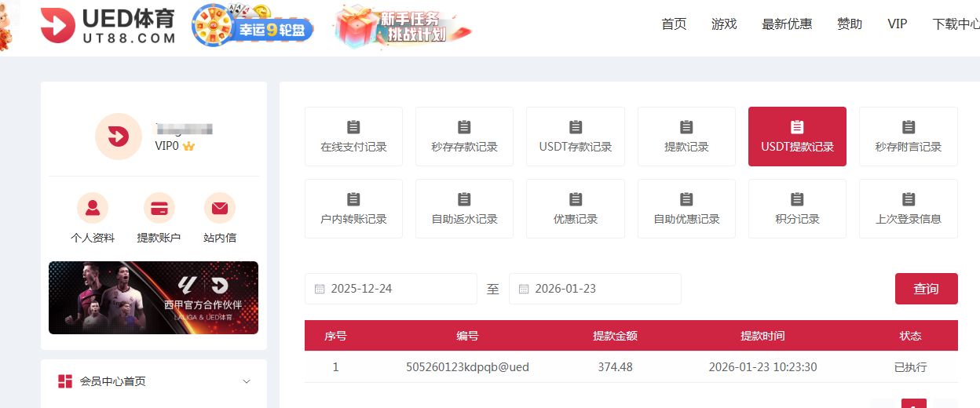Screen dimensions: 980x408
Task: Switch to USDT存款记录 tab
Action: pyautogui.click(x=576, y=137)
